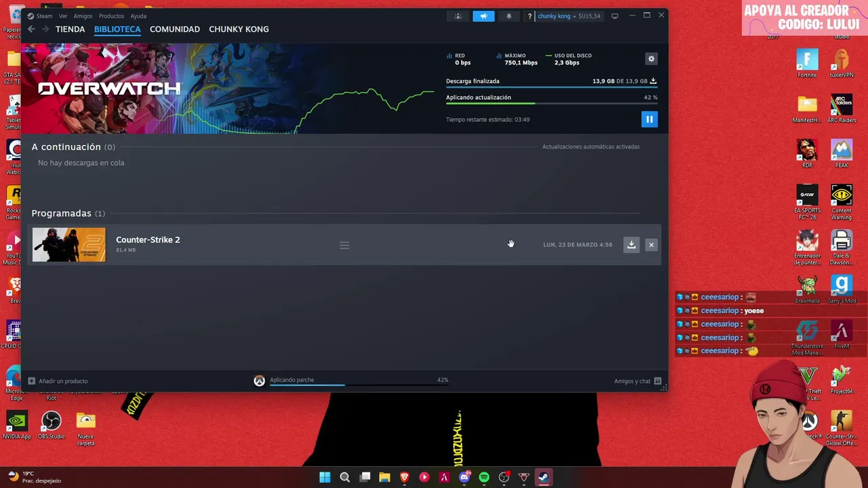This screenshot has height=488, width=868.
Task: Open Fortnite desktop shortcut
Action: (807, 64)
